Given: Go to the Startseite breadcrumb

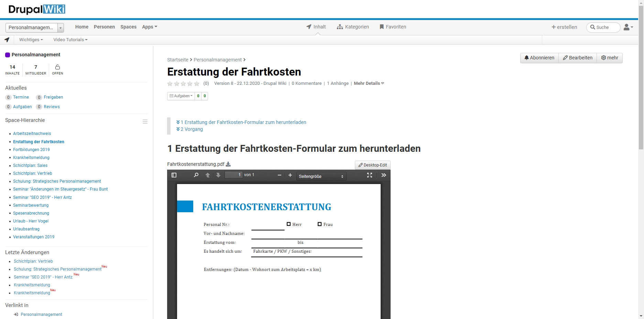Looking at the screenshot, I should tap(178, 60).
